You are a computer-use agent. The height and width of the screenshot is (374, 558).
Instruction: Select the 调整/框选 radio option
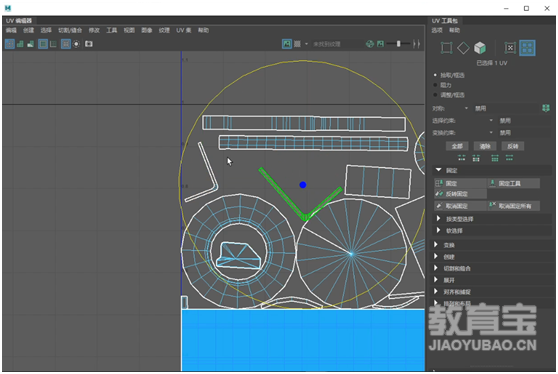[x=449, y=95]
